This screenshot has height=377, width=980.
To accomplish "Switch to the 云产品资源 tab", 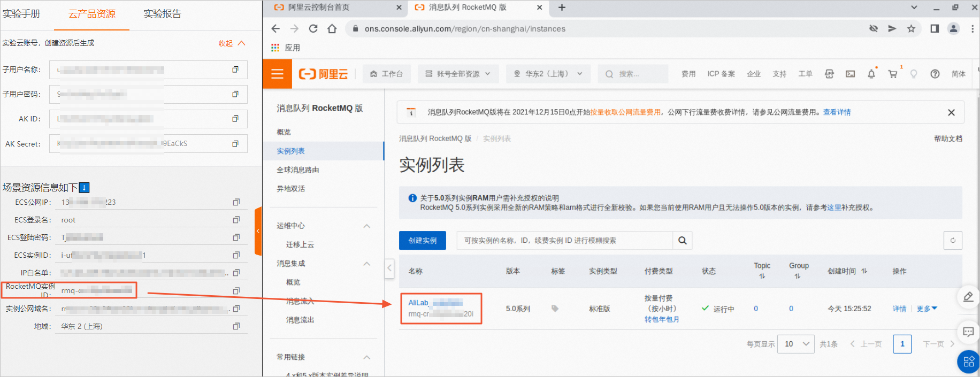I will tap(92, 14).
